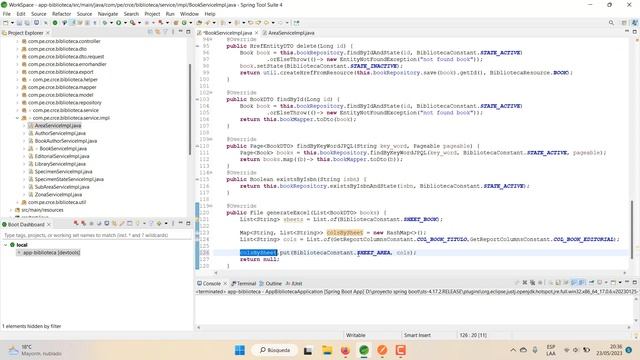Click the Coverage toolbar icon
The width and height of the screenshot is (640, 360).
[133, 23]
